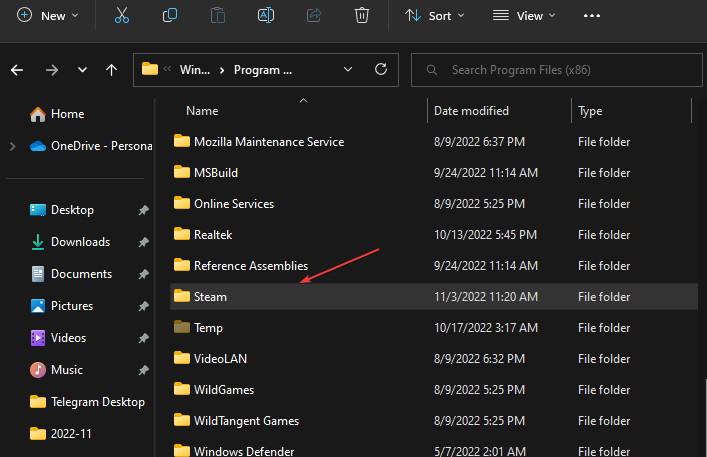Open the View layout dropdown
This screenshot has height=457, width=707.
coord(523,16)
